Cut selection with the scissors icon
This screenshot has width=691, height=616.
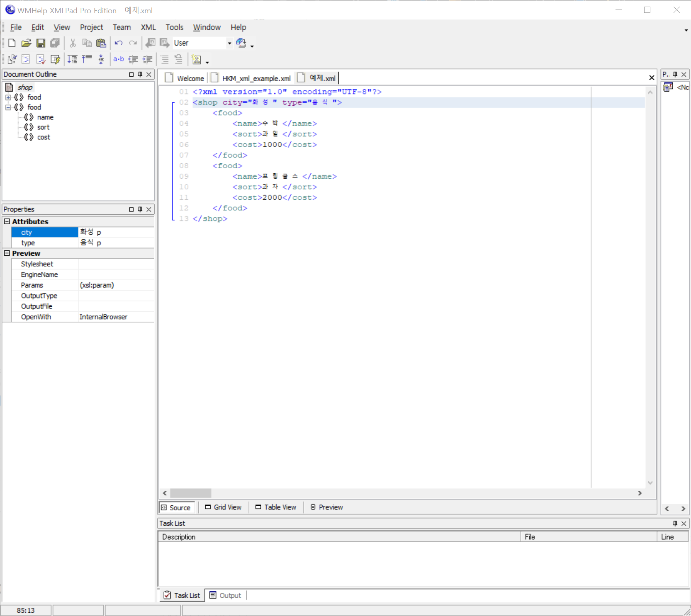[73, 43]
